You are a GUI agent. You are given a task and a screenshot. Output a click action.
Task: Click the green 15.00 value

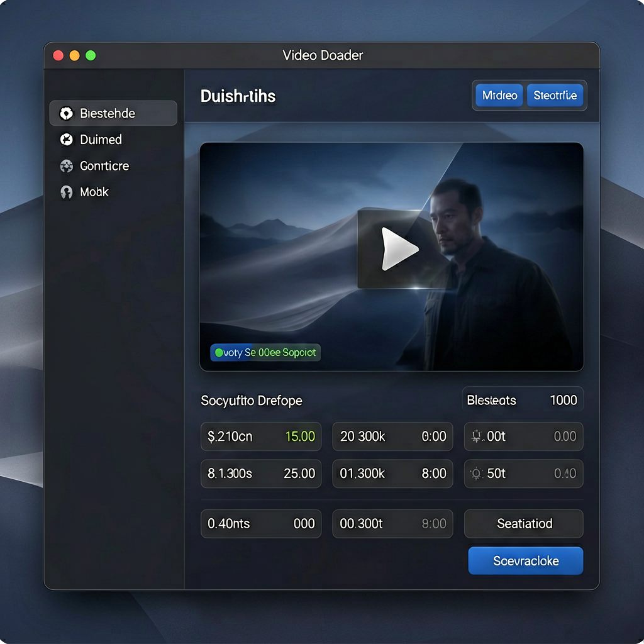click(x=300, y=436)
